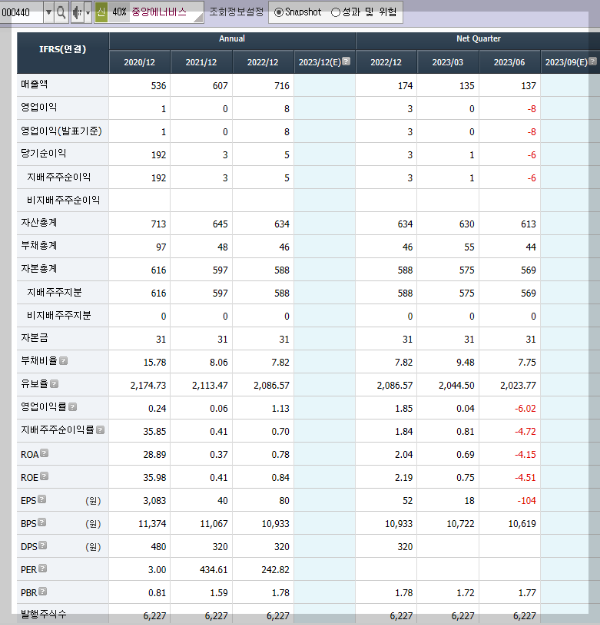Click the help icon beside EPS

tap(42, 499)
